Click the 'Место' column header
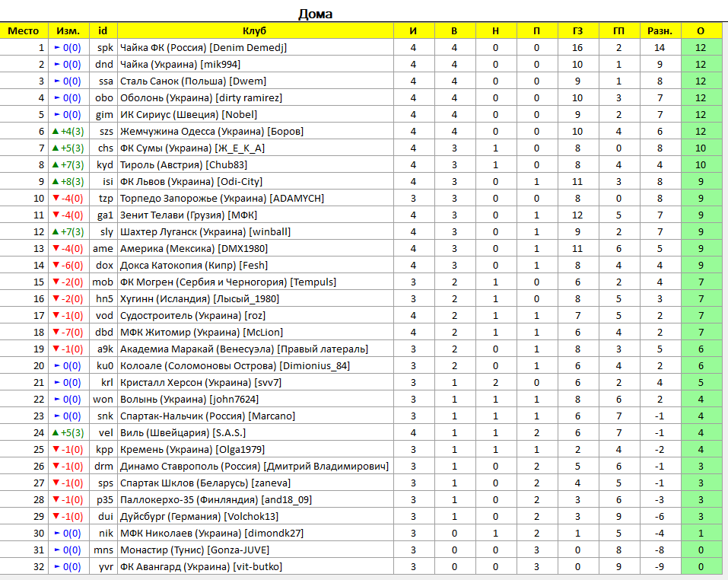The height and width of the screenshot is (580, 728). coord(24,31)
